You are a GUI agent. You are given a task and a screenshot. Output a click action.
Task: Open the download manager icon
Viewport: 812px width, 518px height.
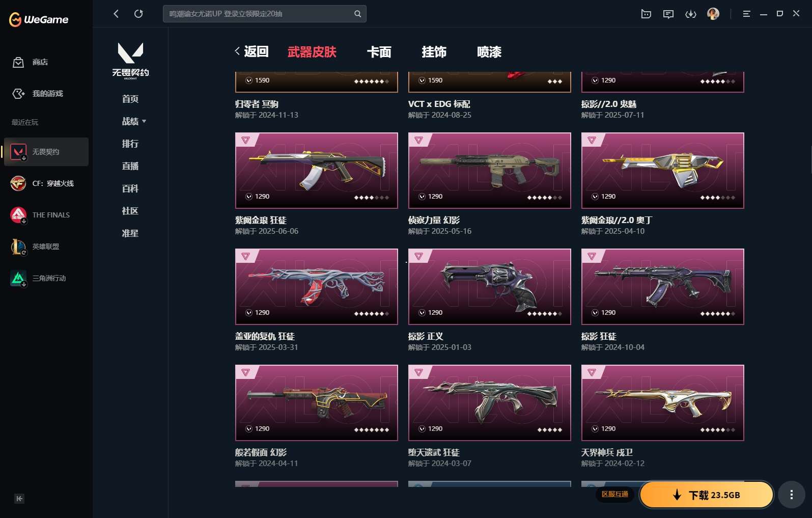tap(690, 14)
